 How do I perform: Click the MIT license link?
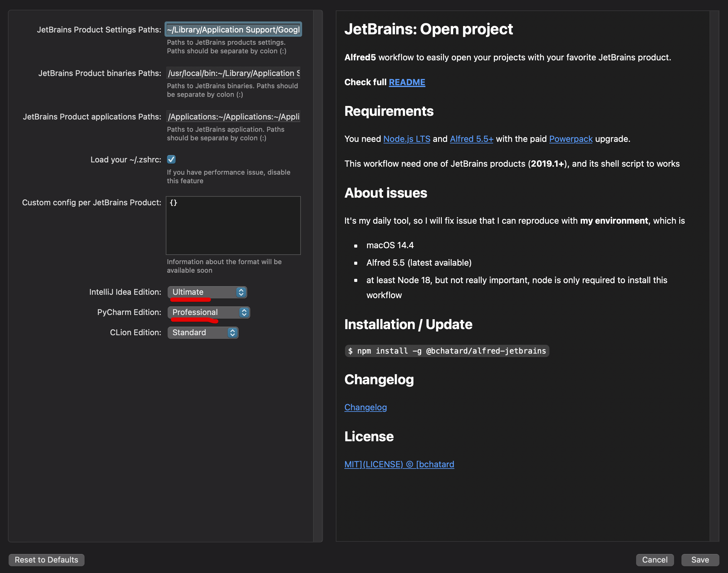point(399,464)
